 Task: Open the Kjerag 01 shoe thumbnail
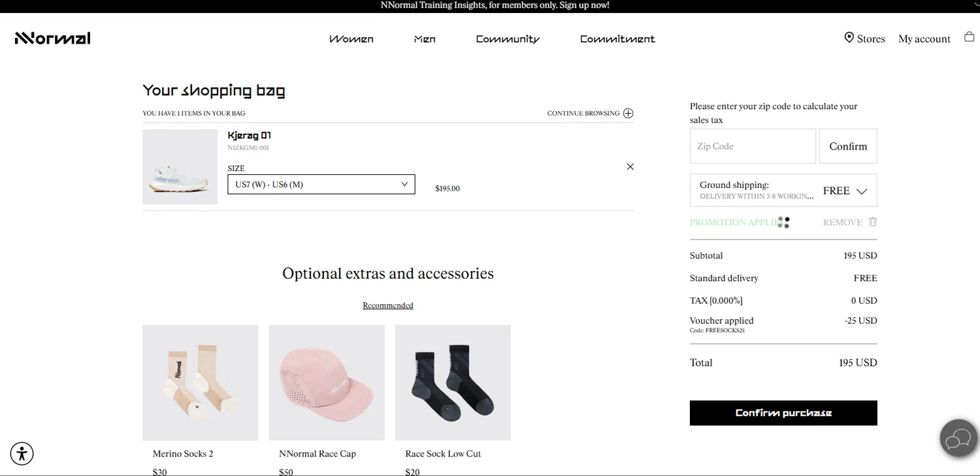[x=180, y=167]
